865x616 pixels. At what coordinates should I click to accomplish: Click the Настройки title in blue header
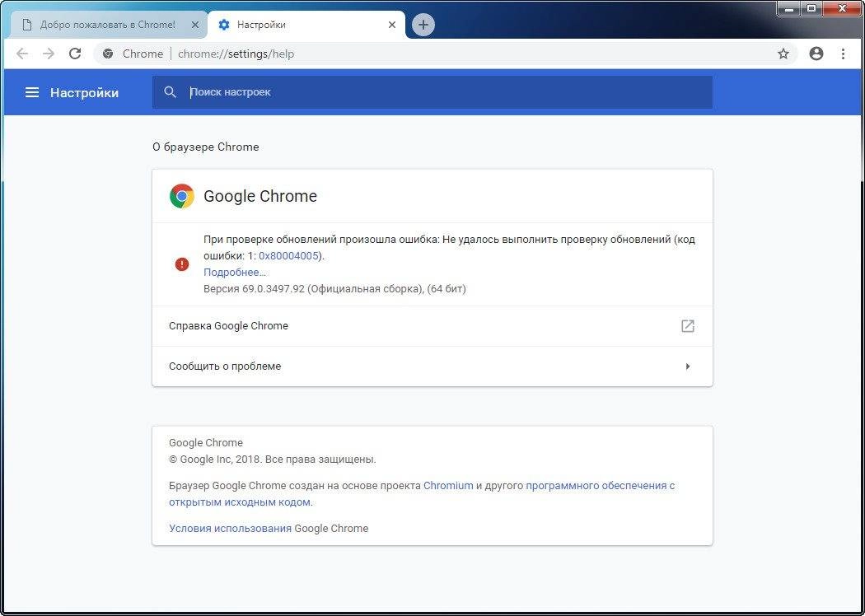(84, 93)
